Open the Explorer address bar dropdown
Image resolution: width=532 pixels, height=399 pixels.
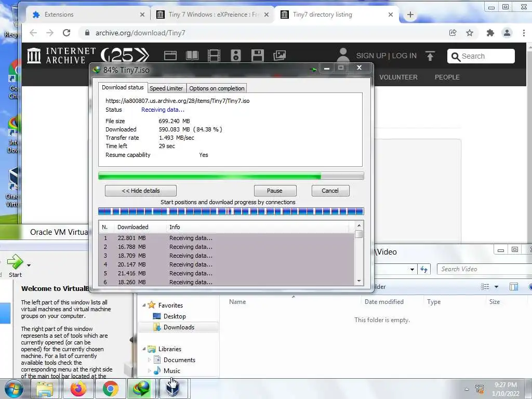(412, 270)
